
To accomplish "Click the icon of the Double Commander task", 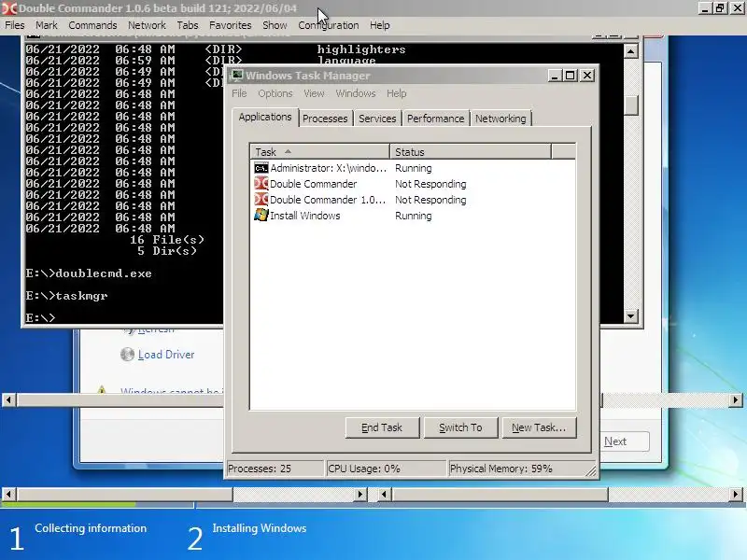I will tap(261, 184).
